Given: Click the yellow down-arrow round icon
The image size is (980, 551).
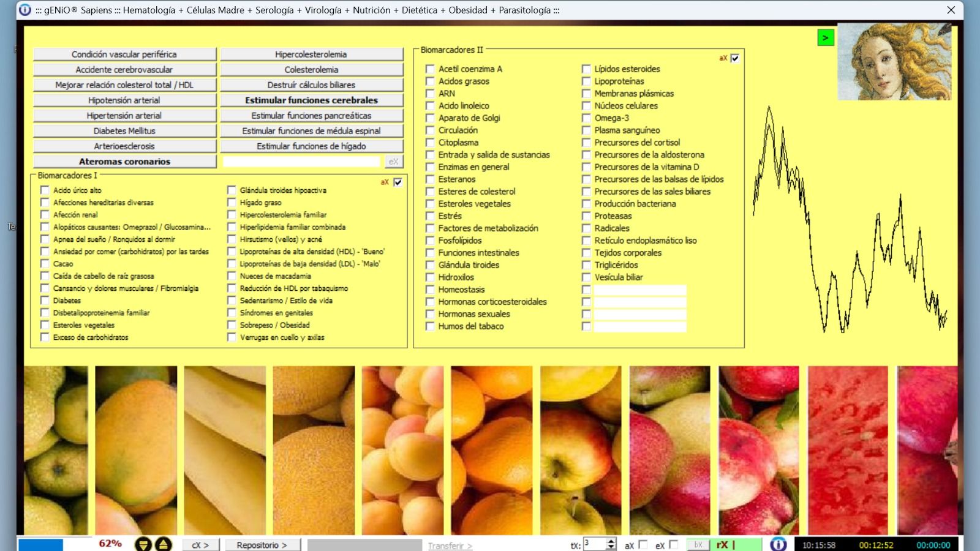Looking at the screenshot, I should (x=143, y=544).
